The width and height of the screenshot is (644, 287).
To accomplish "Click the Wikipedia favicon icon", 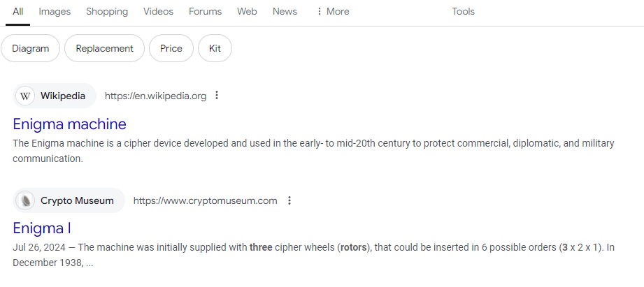I will point(26,96).
